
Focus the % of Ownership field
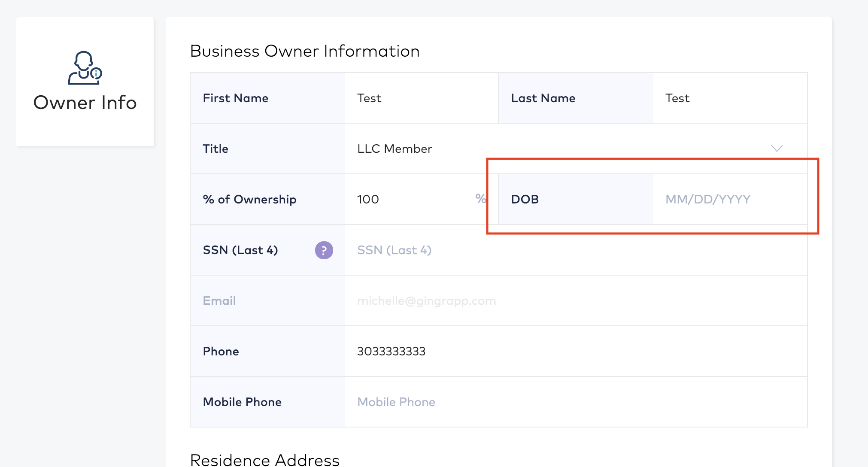coord(421,199)
